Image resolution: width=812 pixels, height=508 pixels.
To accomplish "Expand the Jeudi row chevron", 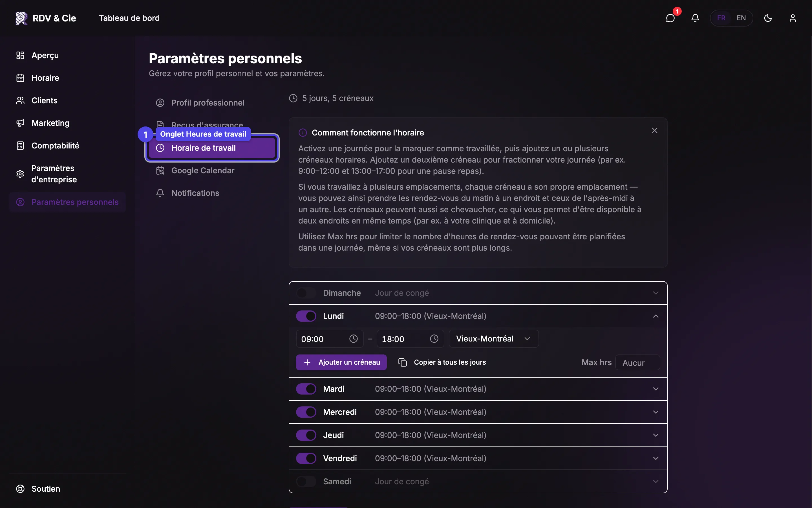I will click(x=656, y=435).
